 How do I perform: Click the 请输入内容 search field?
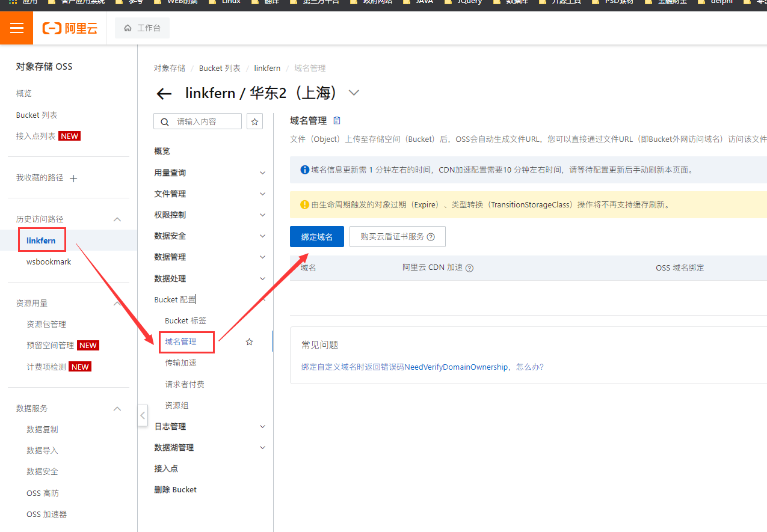click(198, 121)
